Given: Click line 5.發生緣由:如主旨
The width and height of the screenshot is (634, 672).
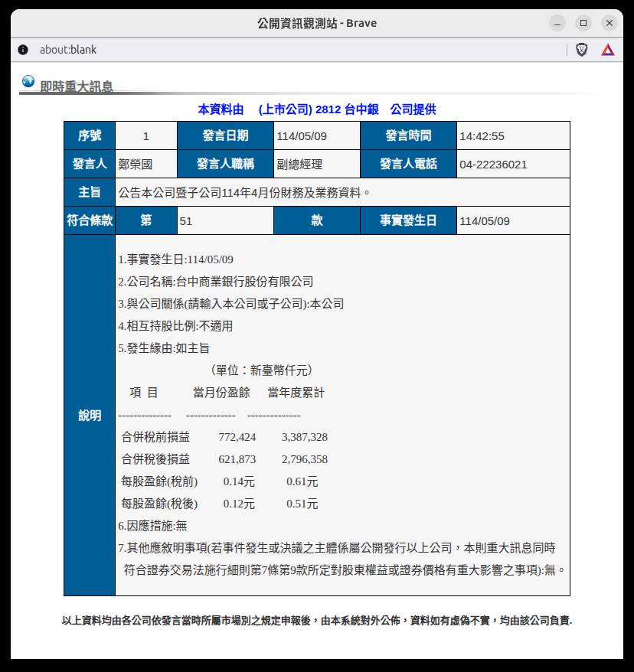Looking at the screenshot, I should pos(164,348).
